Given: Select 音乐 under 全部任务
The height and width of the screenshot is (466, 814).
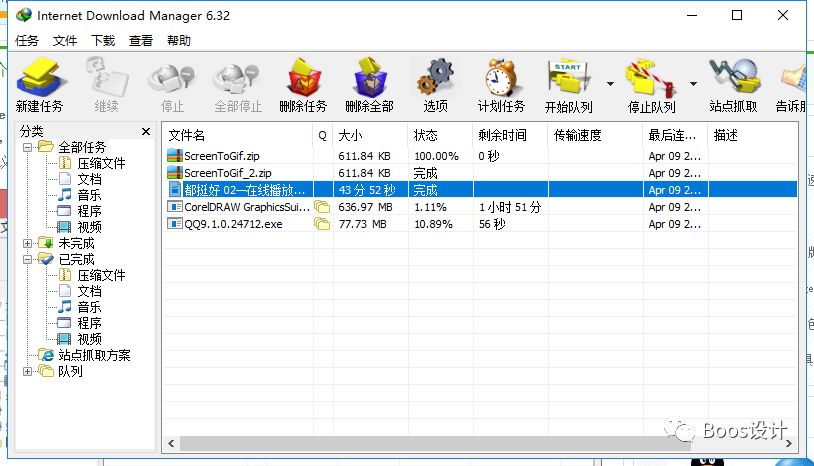Looking at the screenshot, I should [89, 196].
